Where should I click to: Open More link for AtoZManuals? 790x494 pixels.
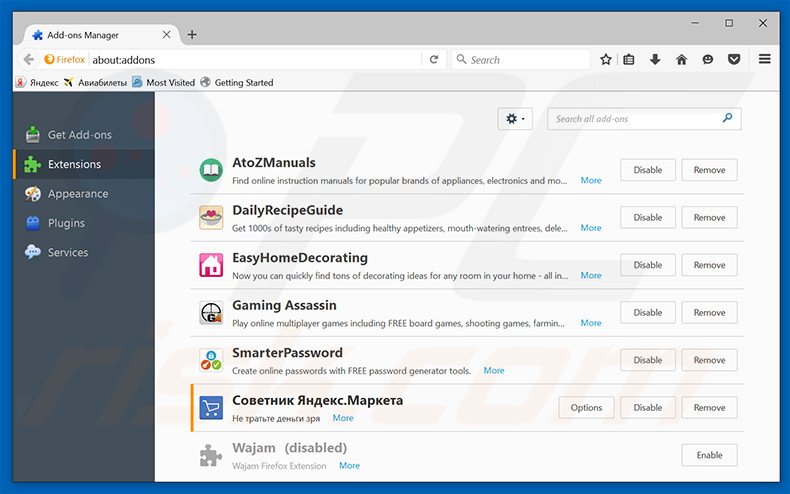tap(591, 180)
